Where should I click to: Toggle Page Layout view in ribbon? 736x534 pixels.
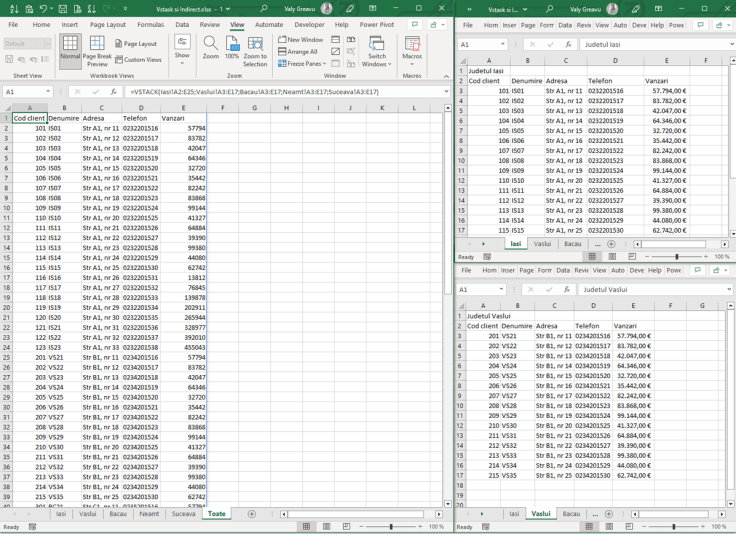click(x=135, y=44)
